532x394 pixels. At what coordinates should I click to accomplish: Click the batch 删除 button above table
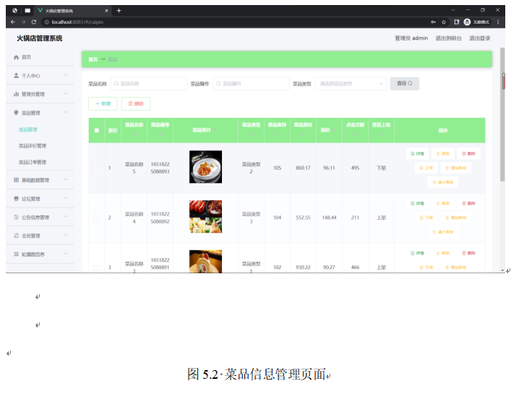point(136,103)
